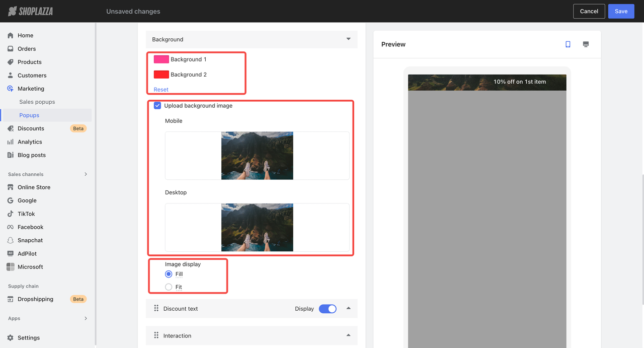Click the Discounts Beta badge
Viewport: 644px width, 348px height.
78,128
